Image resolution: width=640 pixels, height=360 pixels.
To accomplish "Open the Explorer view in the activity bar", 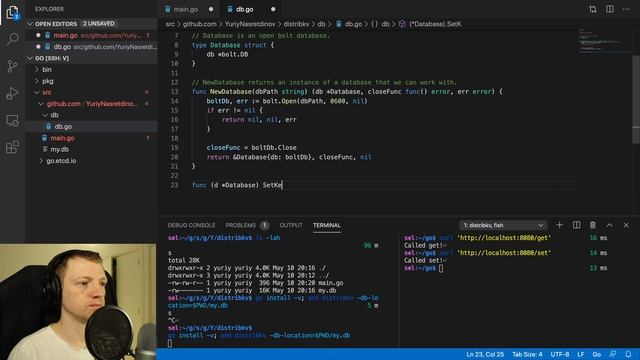I will 12,12.
